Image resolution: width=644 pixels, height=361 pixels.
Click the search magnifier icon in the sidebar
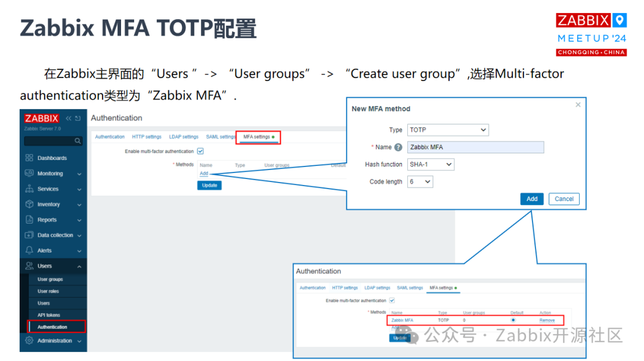click(78, 141)
